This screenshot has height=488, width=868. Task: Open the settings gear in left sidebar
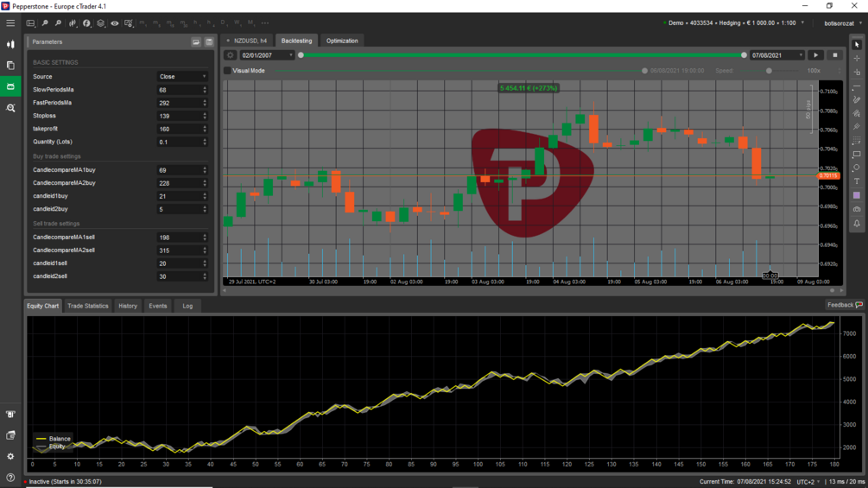tap(10, 456)
